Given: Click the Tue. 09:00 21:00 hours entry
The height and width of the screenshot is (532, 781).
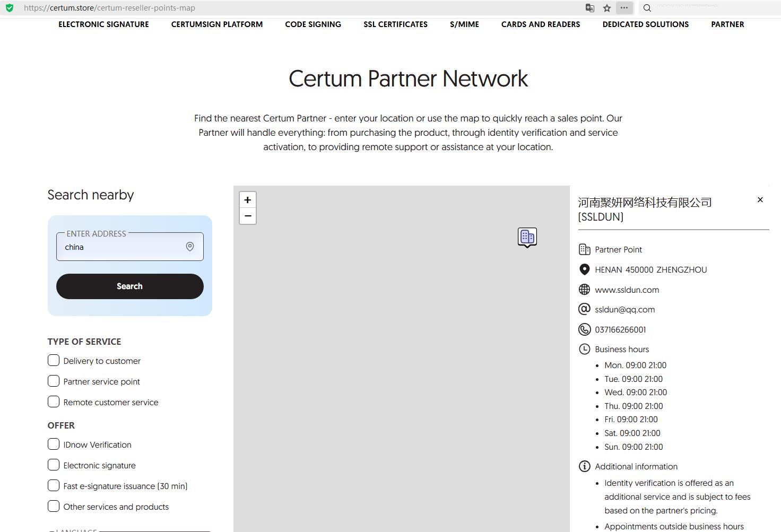Looking at the screenshot, I should point(634,379).
